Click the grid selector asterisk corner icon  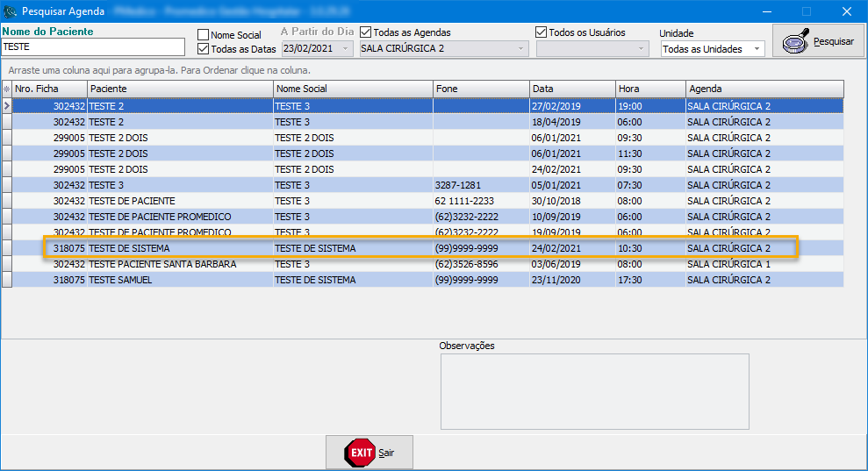pos(6,89)
